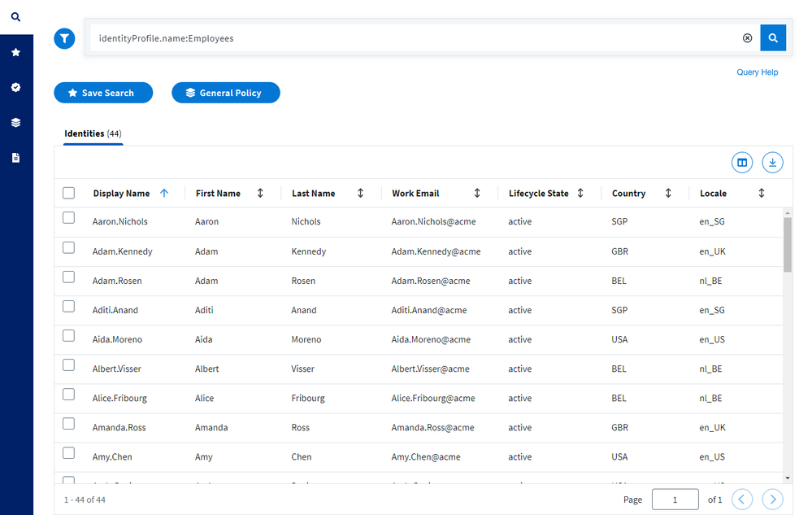This screenshot has width=812, height=515.
Task: Sort by the Lifecycle State column arrows
Action: pos(580,193)
